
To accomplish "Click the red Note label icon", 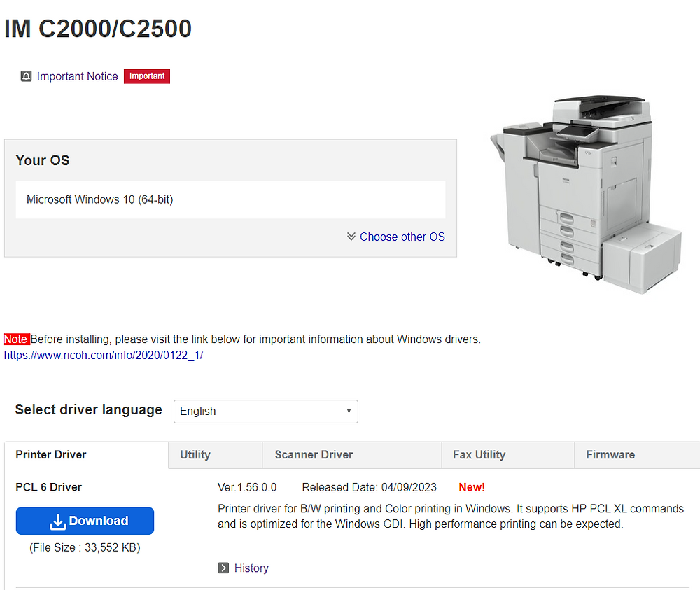I will [x=17, y=339].
